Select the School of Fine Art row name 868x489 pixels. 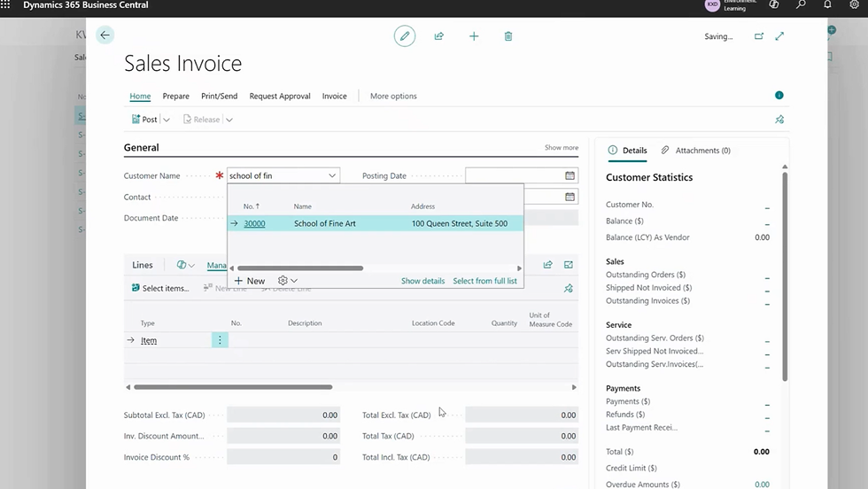point(325,223)
